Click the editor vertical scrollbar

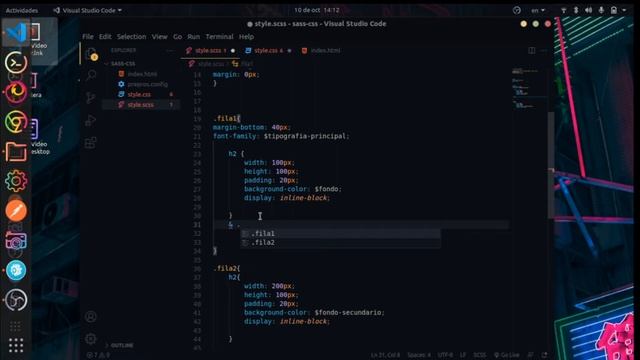pos(551,165)
